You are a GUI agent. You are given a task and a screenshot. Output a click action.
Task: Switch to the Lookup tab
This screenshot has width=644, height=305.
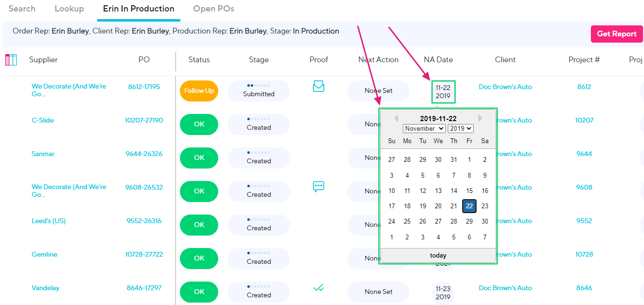(69, 9)
